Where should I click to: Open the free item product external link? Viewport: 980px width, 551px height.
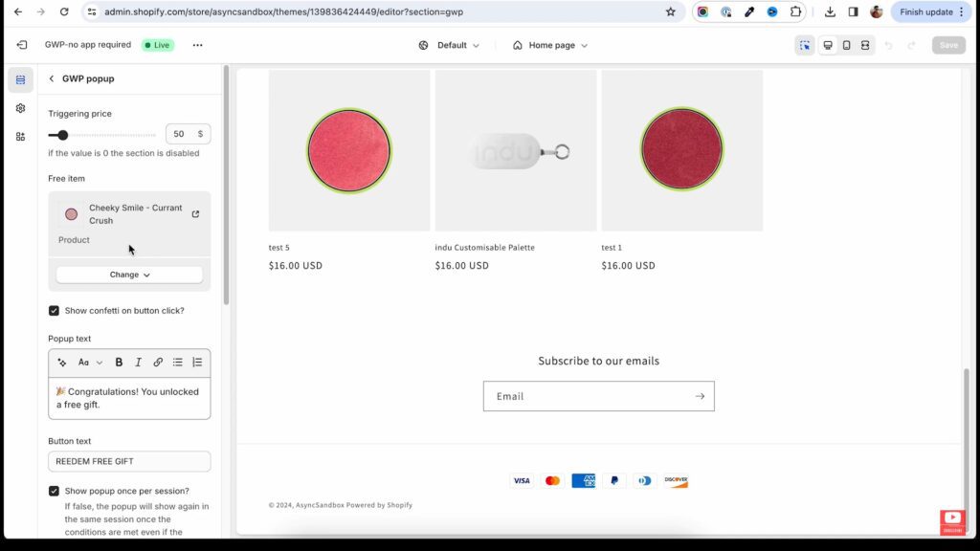195,214
